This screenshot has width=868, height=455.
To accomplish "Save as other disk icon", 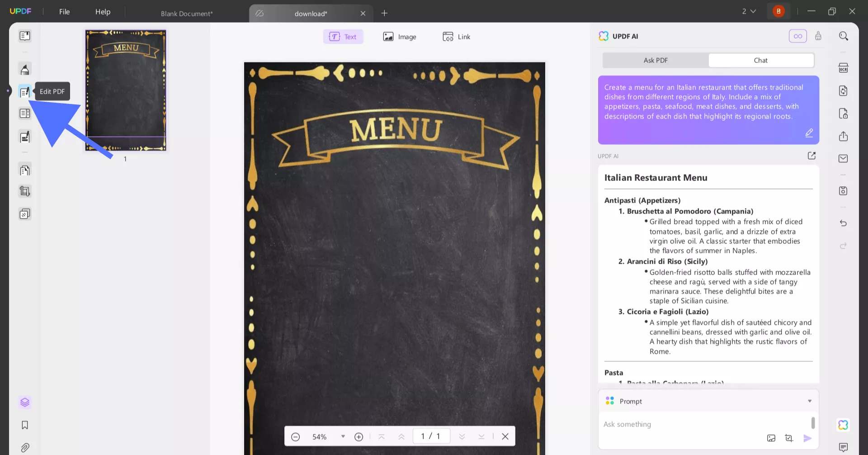I will click(x=843, y=191).
